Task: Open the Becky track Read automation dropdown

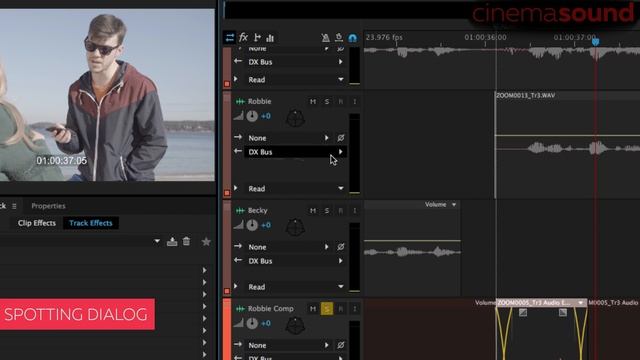Action: click(295, 287)
